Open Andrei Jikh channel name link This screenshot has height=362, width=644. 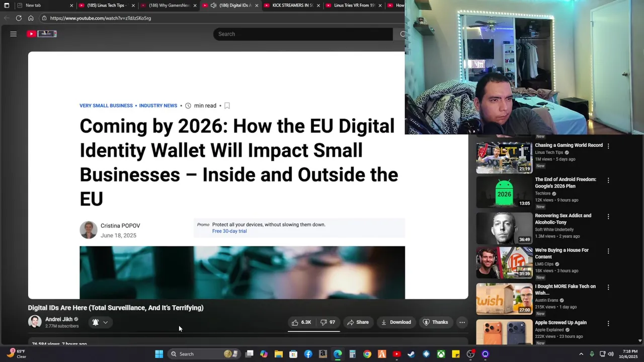click(59, 319)
